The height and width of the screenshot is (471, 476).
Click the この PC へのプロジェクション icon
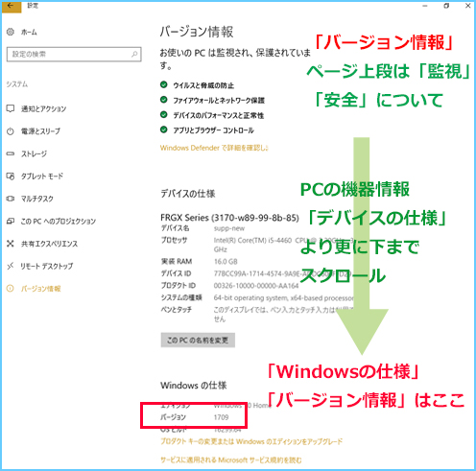point(11,221)
